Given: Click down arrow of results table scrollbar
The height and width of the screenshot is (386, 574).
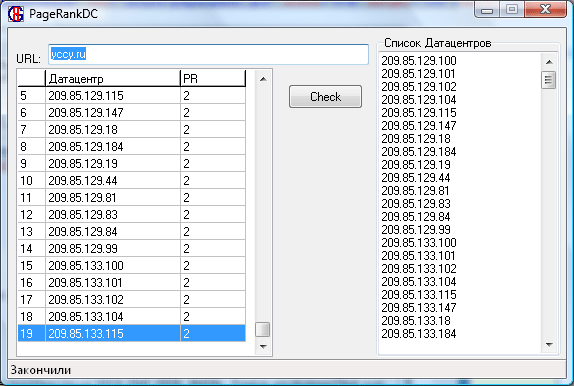Looking at the screenshot, I should pos(263,346).
